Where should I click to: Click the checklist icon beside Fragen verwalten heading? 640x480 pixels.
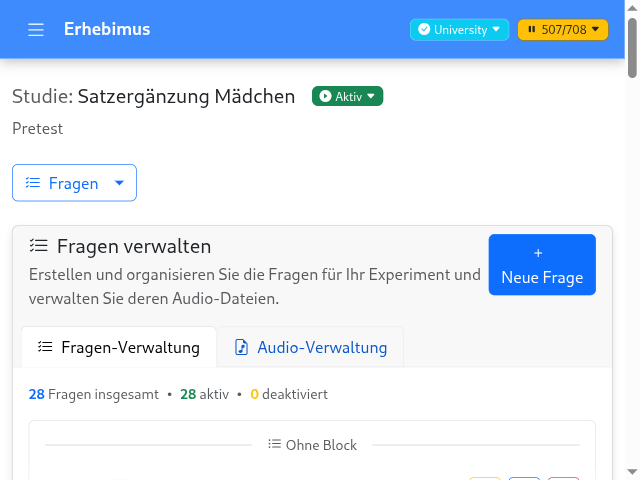(x=39, y=246)
